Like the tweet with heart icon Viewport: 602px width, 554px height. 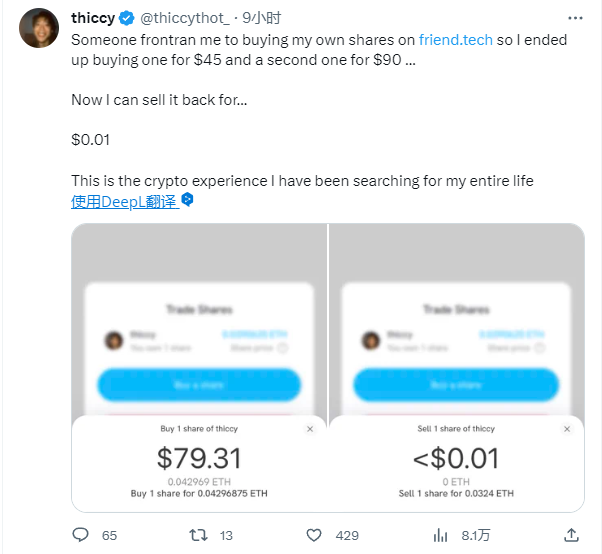point(314,535)
